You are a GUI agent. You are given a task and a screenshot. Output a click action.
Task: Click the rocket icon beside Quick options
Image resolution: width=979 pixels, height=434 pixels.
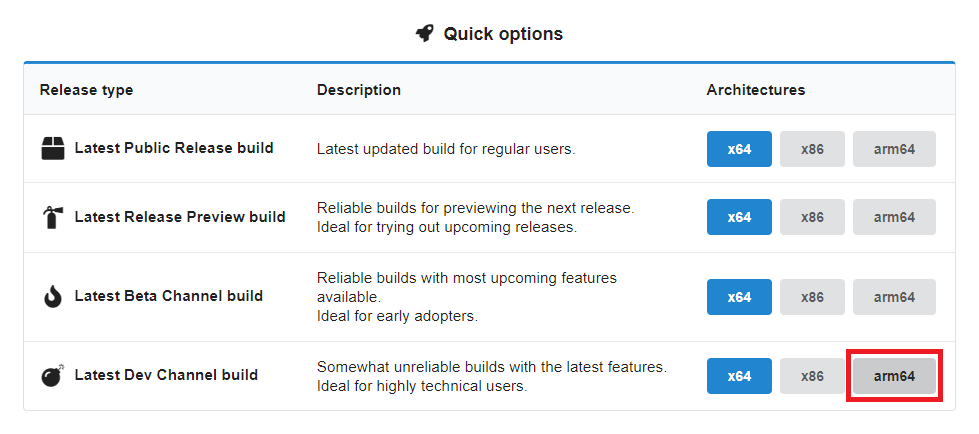click(x=425, y=34)
